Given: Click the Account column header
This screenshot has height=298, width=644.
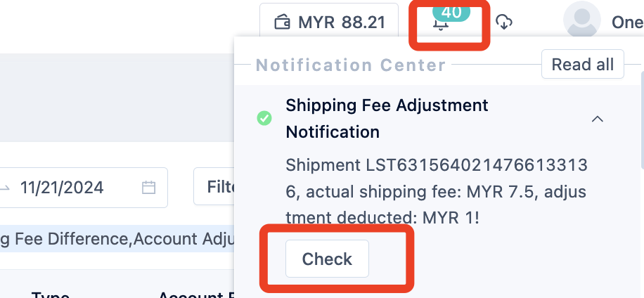Looking at the screenshot, I should click(x=196, y=294).
